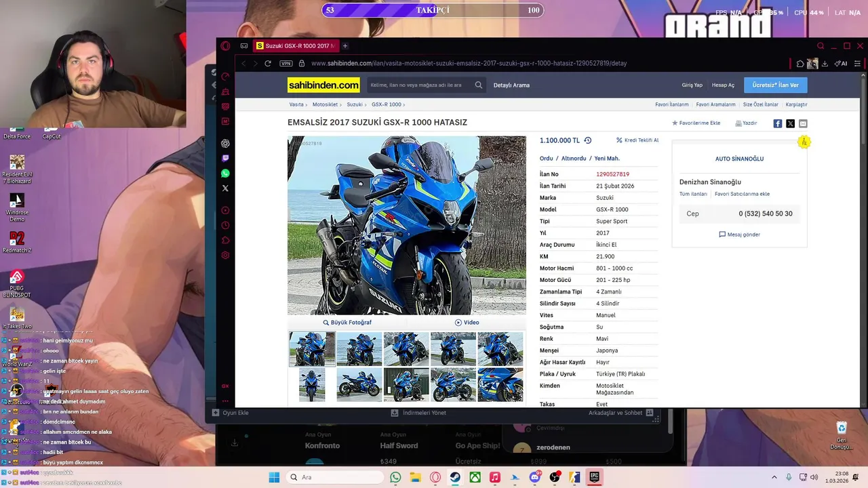Add listing with 'Favorilerime Ekle'
This screenshot has width=868, height=488.
(696, 123)
